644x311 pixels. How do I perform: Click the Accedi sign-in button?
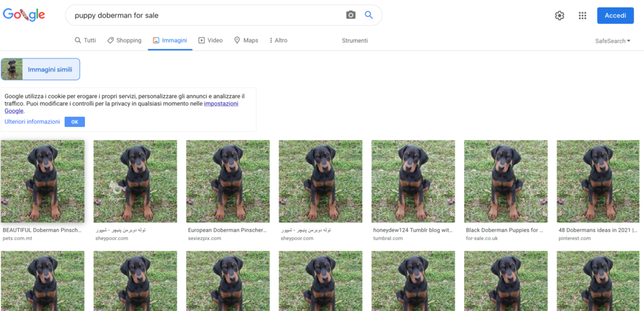(x=615, y=16)
